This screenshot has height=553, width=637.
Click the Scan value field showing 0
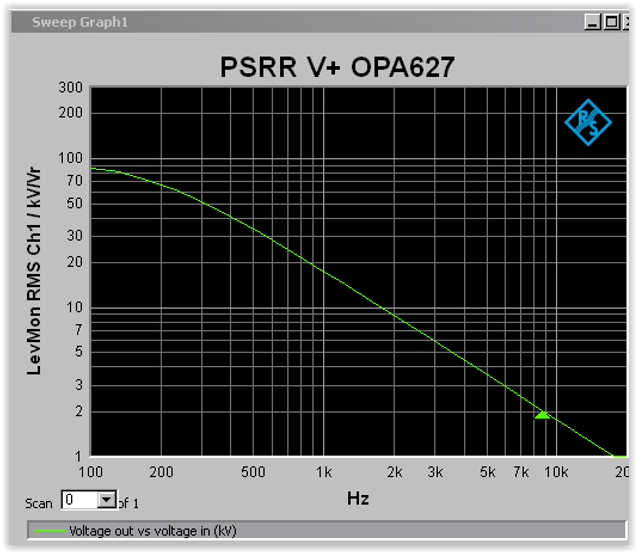[x=80, y=500]
